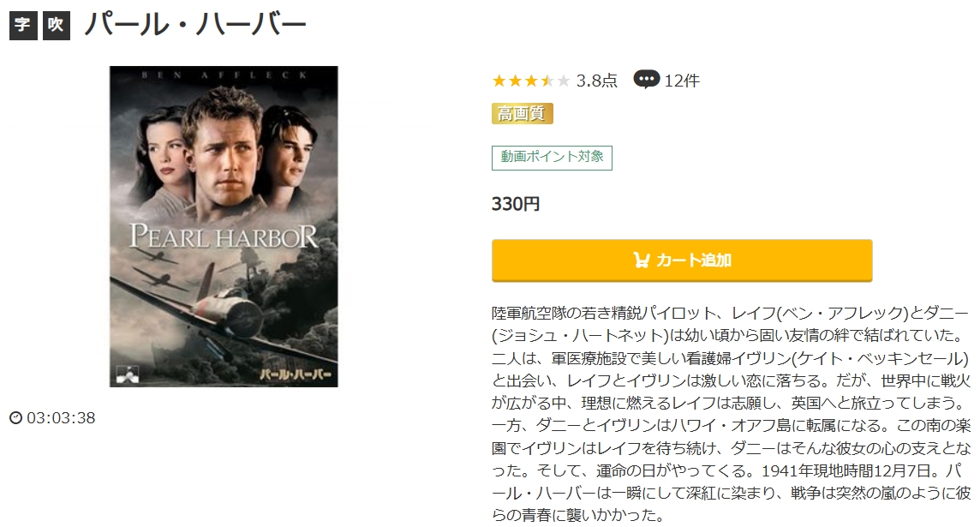The width and height of the screenshot is (980, 527).
Task: Click the 吹 dubbed badge icon
Action: [x=57, y=25]
